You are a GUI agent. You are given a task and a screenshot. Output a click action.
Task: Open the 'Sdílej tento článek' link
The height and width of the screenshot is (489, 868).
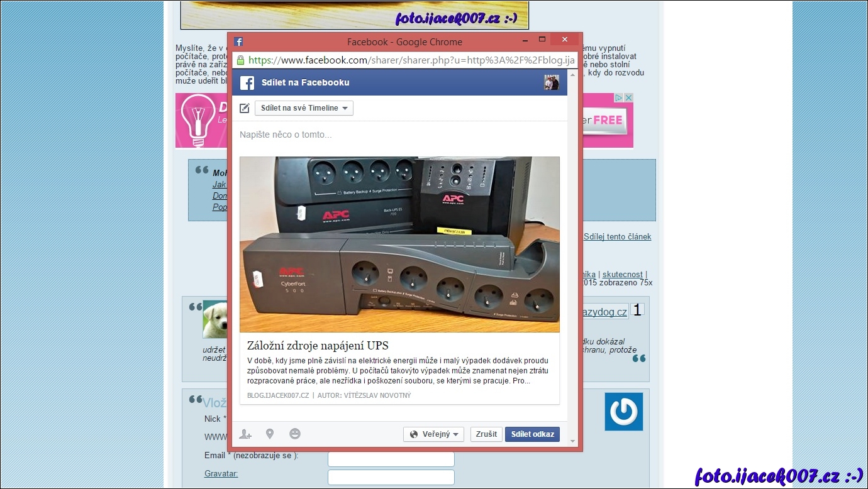click(617, 237)
